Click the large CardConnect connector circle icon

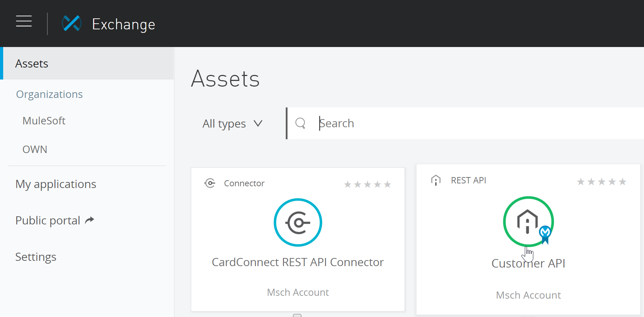tap(298, 222)
